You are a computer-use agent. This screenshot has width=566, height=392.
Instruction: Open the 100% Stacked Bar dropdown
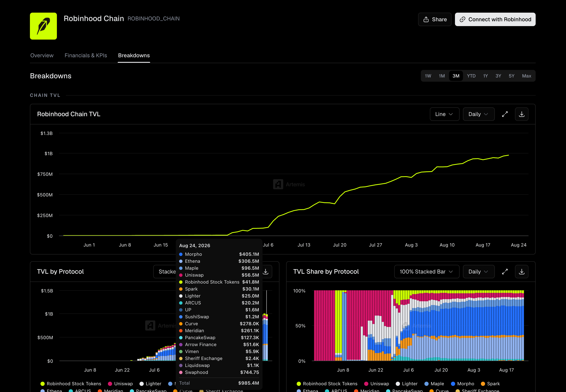coord(427,272)
